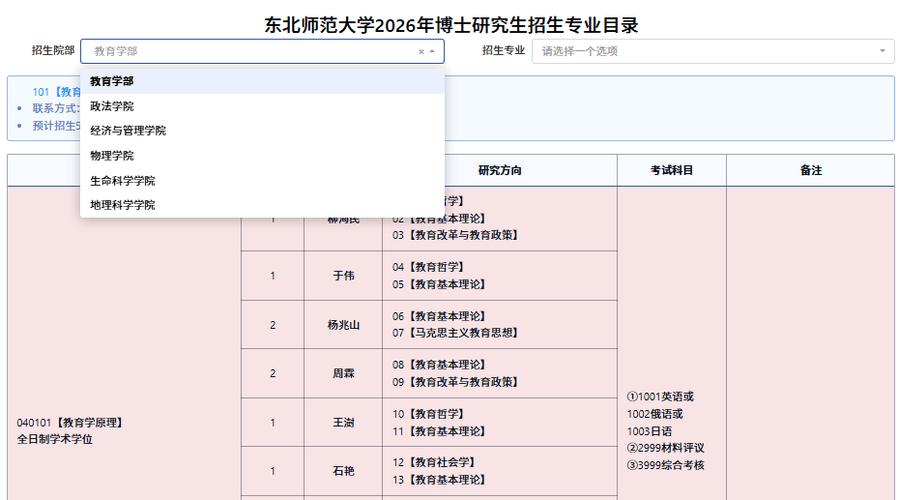Click direction 11【教育基本理论】
This screenshot has height=500, width=899.
pyautogui.click(x=439, y=431)
